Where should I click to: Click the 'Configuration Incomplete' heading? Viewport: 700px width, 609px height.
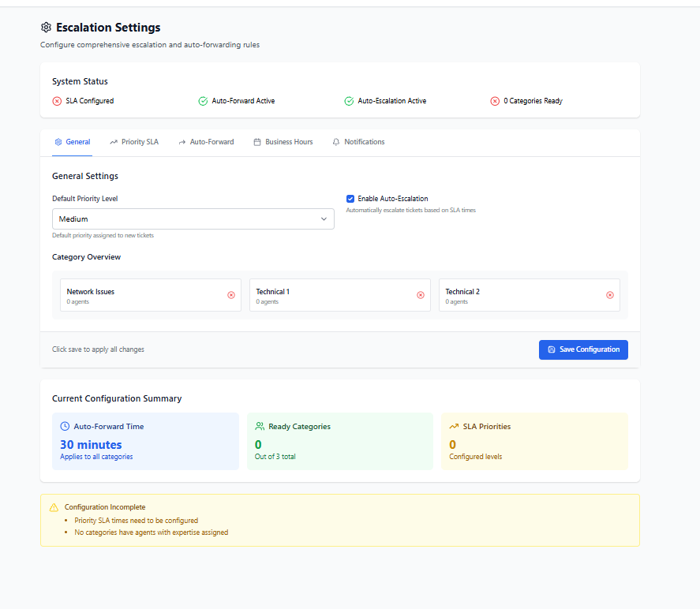tap(105, 507)
